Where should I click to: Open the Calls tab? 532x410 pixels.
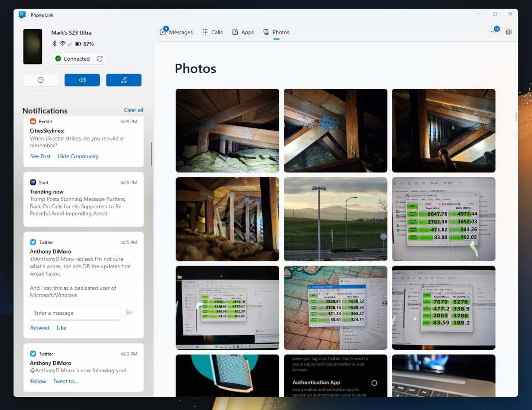pyautogui.click(x=212, y=32)
